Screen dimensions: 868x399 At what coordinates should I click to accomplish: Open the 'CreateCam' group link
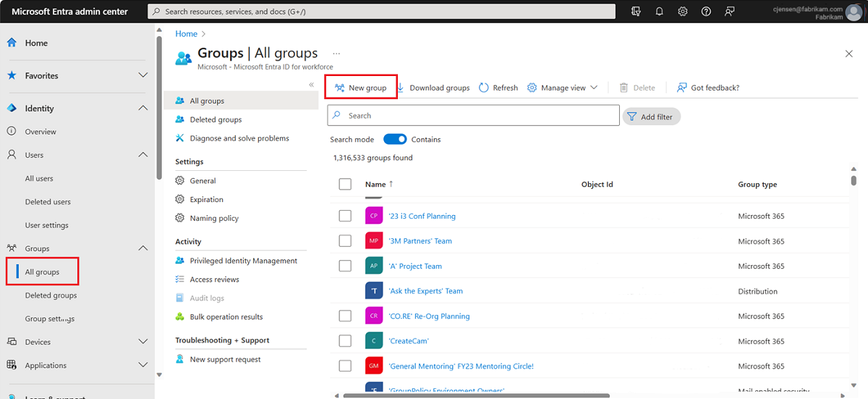[x=409, y=341]
